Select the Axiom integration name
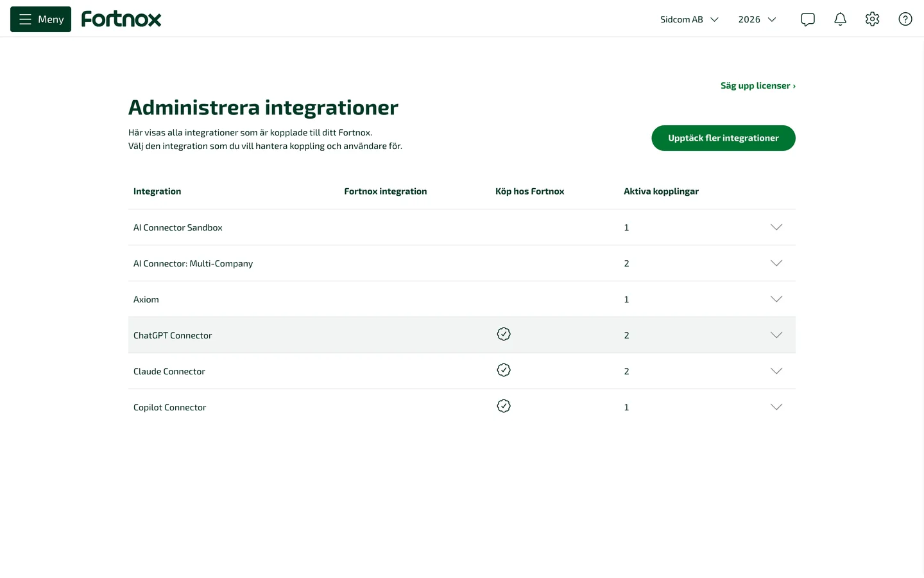 coord(146,299)
